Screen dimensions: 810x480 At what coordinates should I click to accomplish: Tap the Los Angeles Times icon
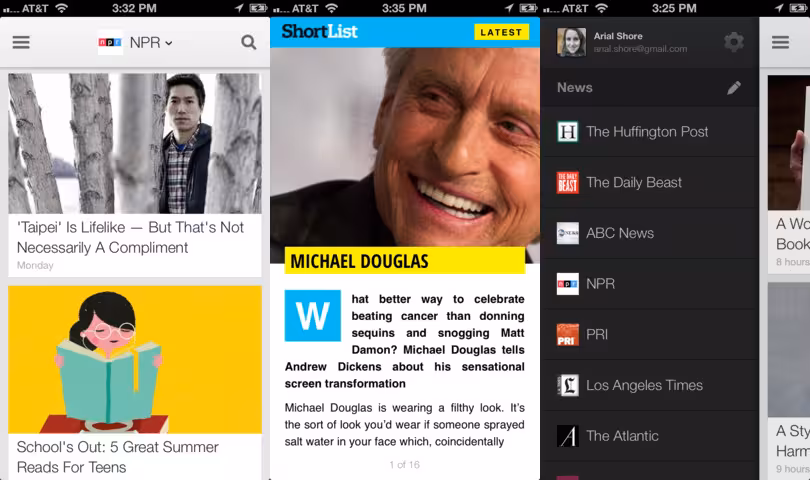tap(568, 385)
